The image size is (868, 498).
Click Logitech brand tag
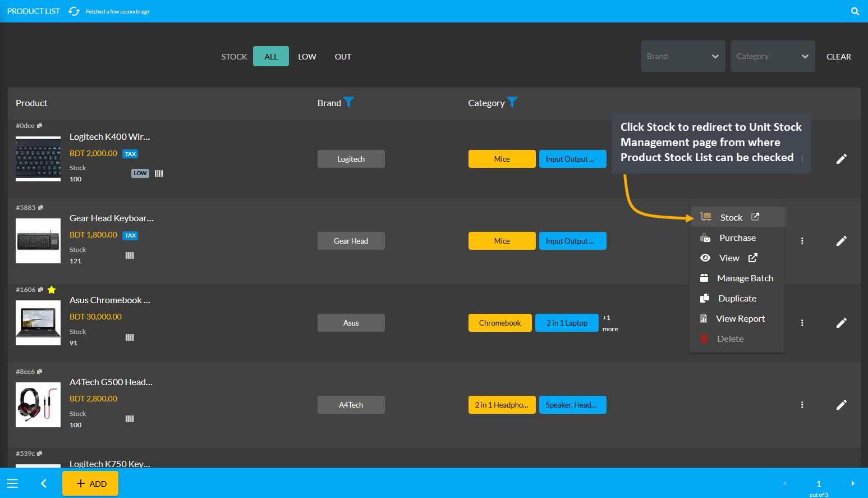pyautogui.click(x=351, y=159)
